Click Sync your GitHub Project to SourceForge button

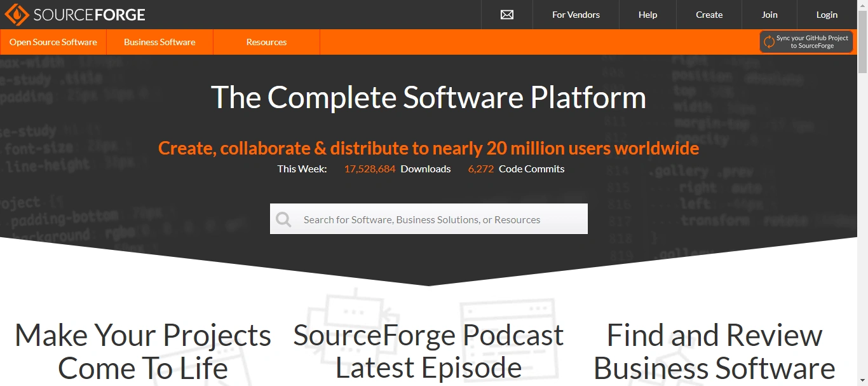coord(806,42)
